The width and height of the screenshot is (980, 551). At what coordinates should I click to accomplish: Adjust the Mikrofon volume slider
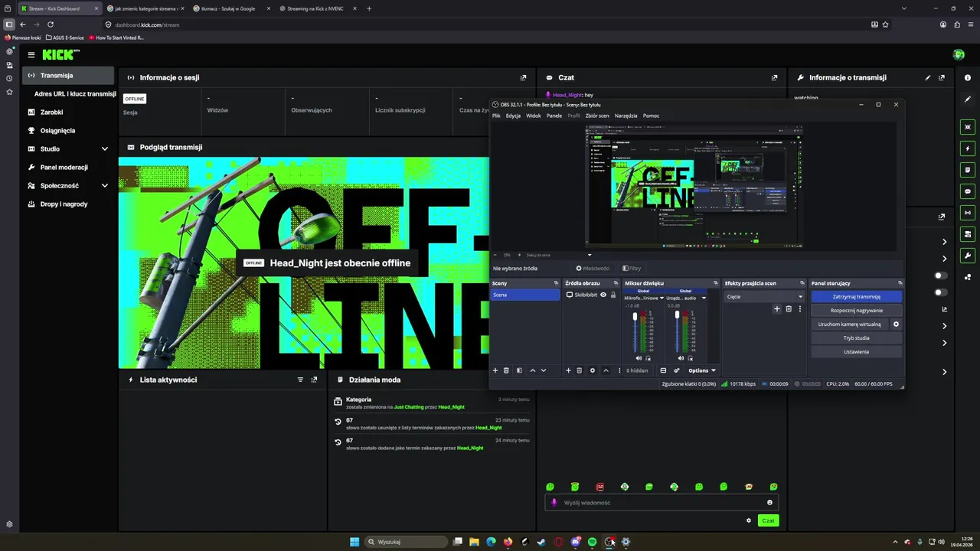pos(634,316)
